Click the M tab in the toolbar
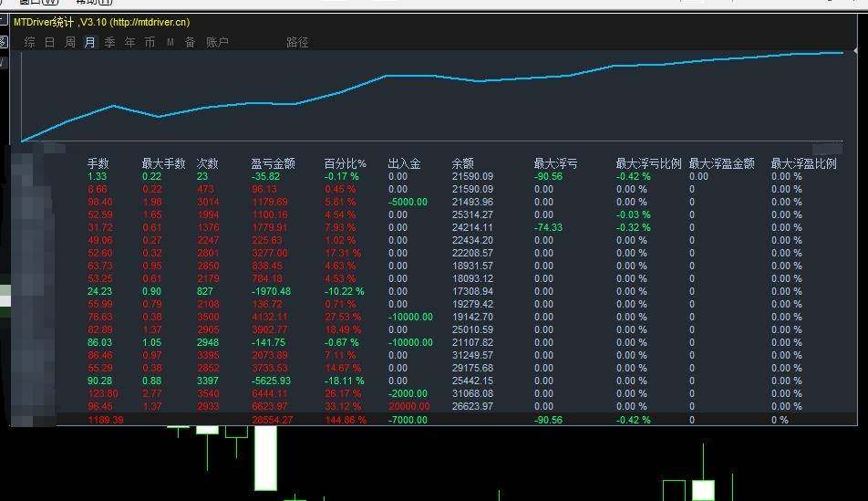The height and width of the screenshot is (501, 868). (170, 42)
